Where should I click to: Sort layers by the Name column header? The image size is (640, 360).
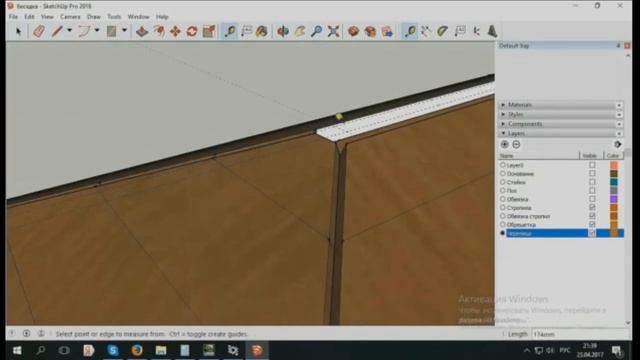[x=538, y=156]
